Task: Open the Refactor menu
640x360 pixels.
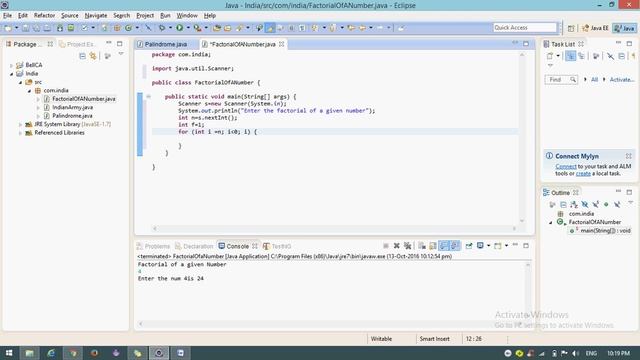Action: 44,16
